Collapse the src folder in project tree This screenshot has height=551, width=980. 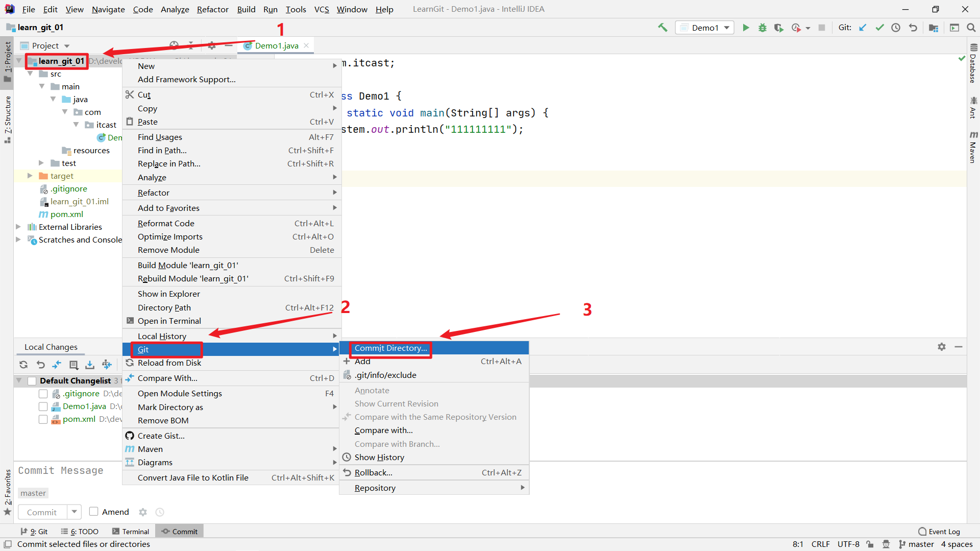(x=30, y=74)
